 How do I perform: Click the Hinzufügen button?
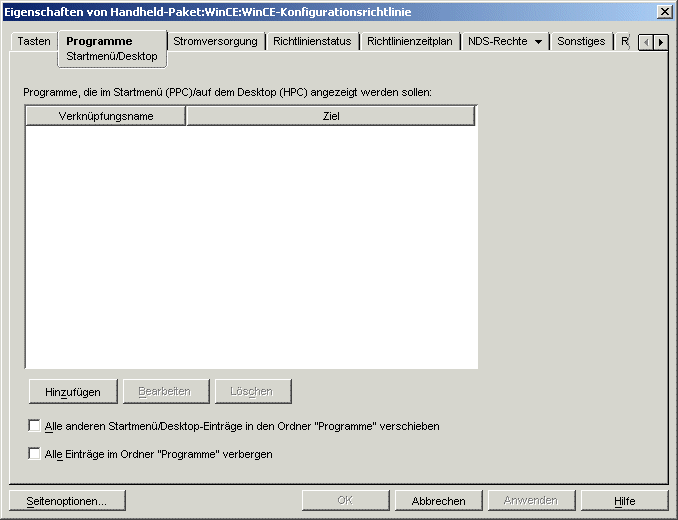coord(73,392)
